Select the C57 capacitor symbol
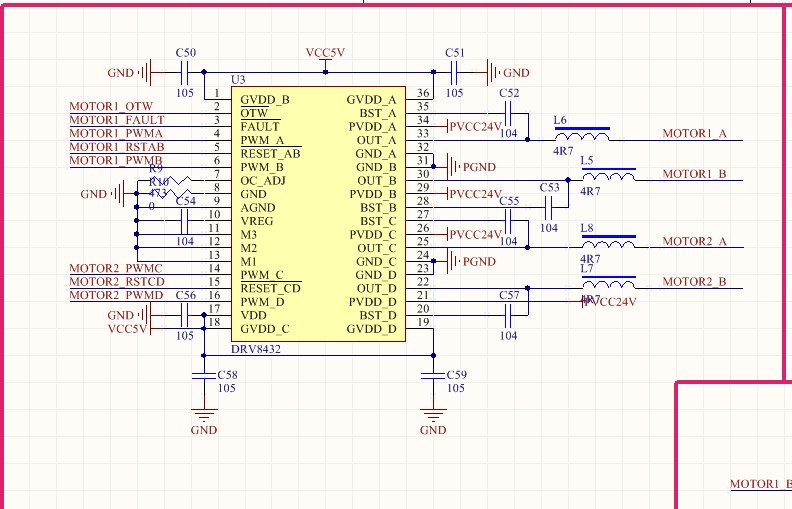 pos(508,315)
